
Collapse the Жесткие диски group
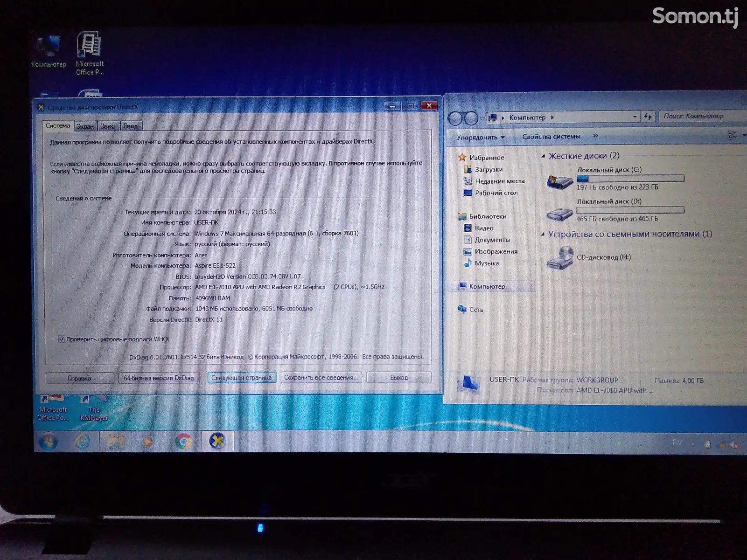pos(543,156)
